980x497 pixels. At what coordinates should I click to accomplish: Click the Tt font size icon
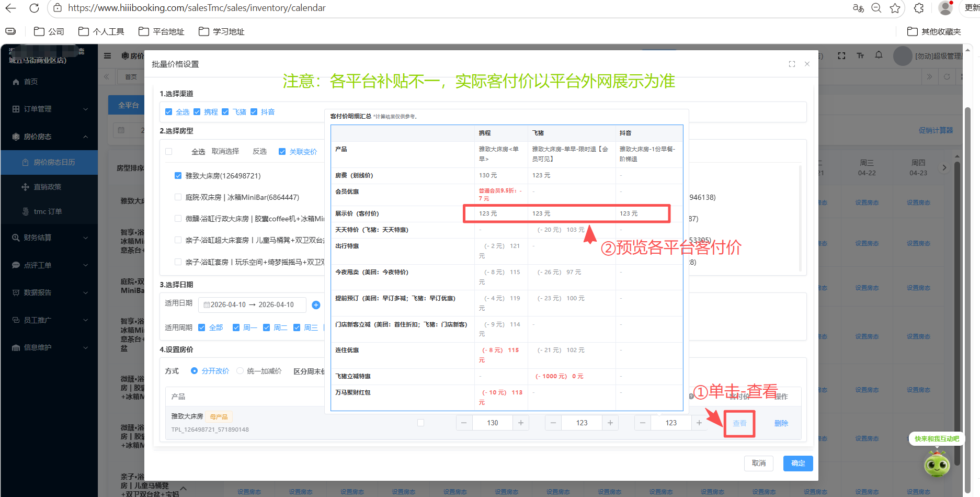860,55
